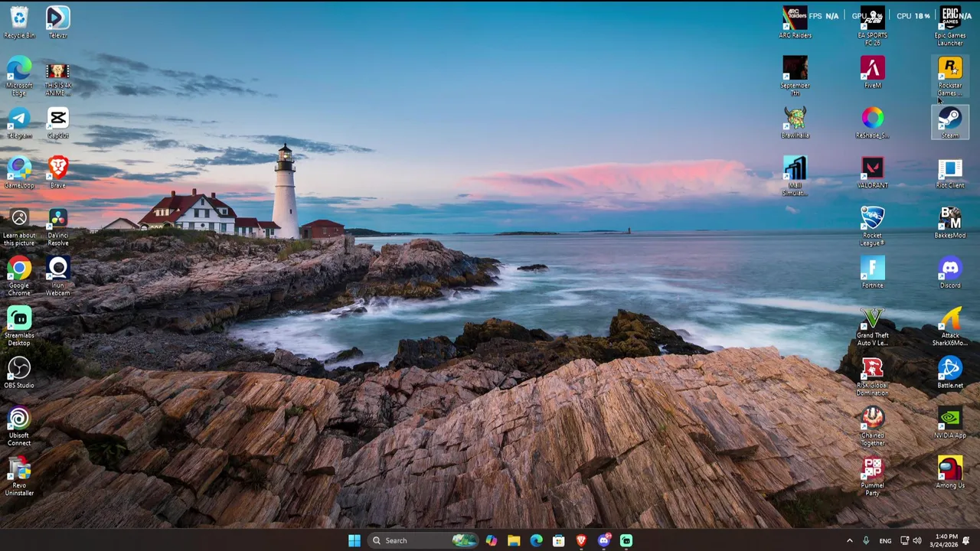
Task: Switch to Streamlabs in the taskbar
Action: [626, 540]
